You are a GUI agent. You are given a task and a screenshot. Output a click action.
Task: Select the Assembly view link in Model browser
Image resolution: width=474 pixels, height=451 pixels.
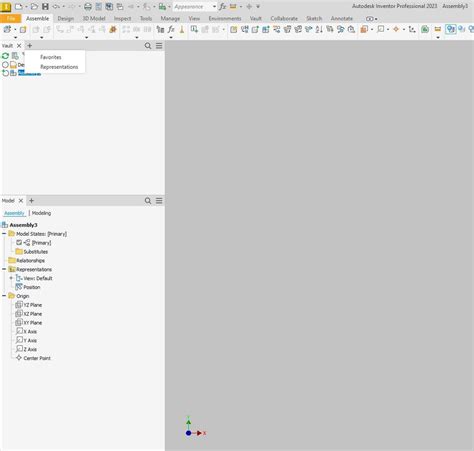click(14, 213)
